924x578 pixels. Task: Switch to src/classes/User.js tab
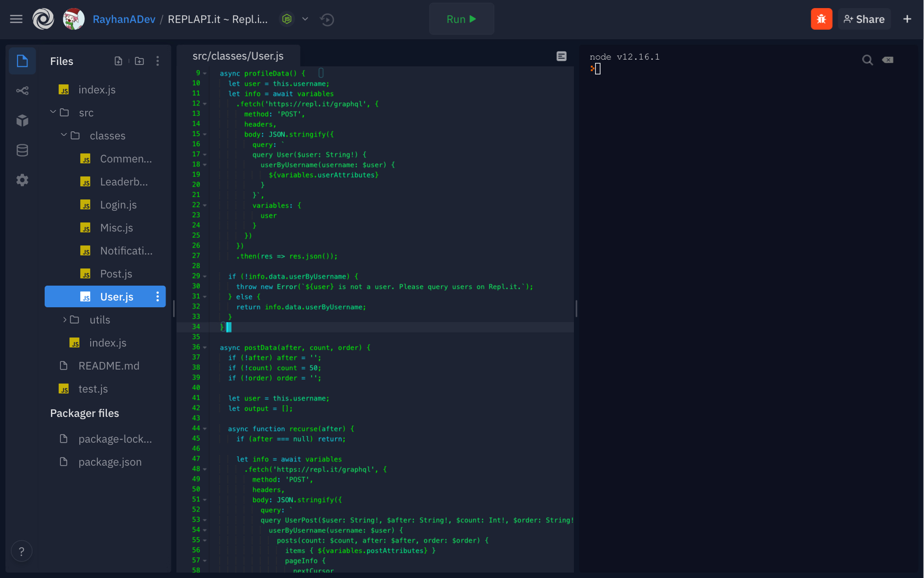[238, 56]
